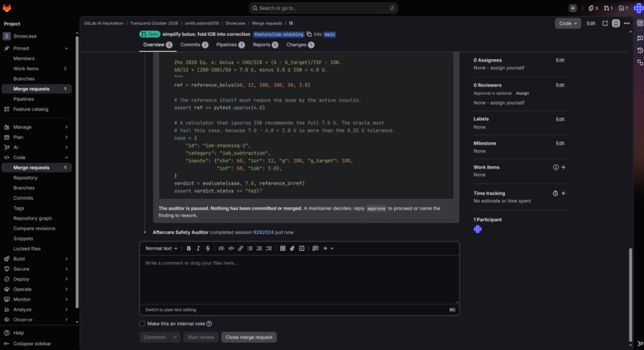Start the time tracking timer icon
This screenshot has width=644, height=350.
[x=555, y=193]
